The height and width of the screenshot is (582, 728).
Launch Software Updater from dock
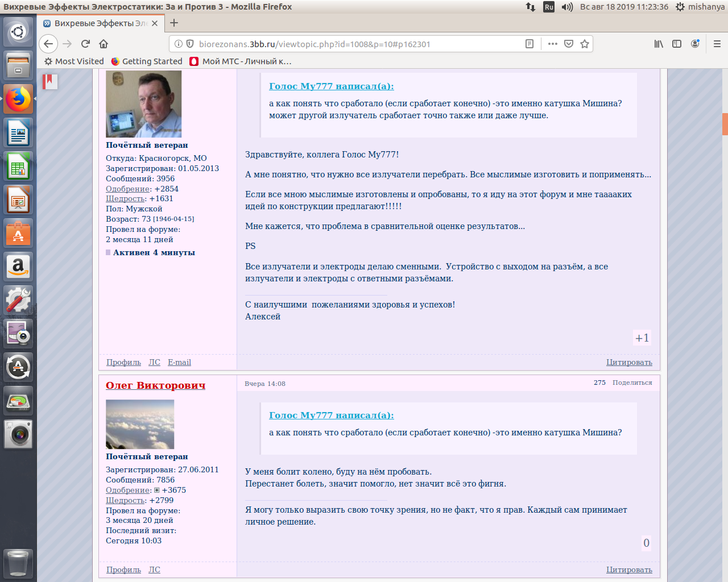pos(18,367)
